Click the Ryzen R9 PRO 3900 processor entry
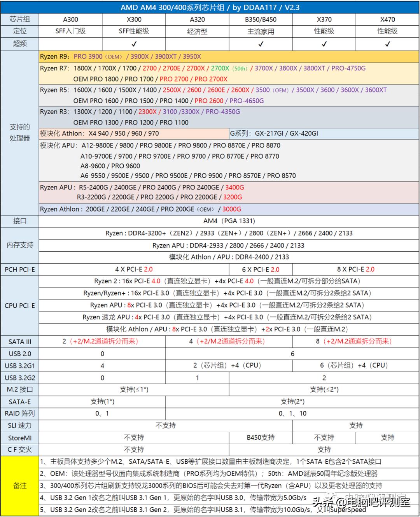 click(x=87, y=56)
